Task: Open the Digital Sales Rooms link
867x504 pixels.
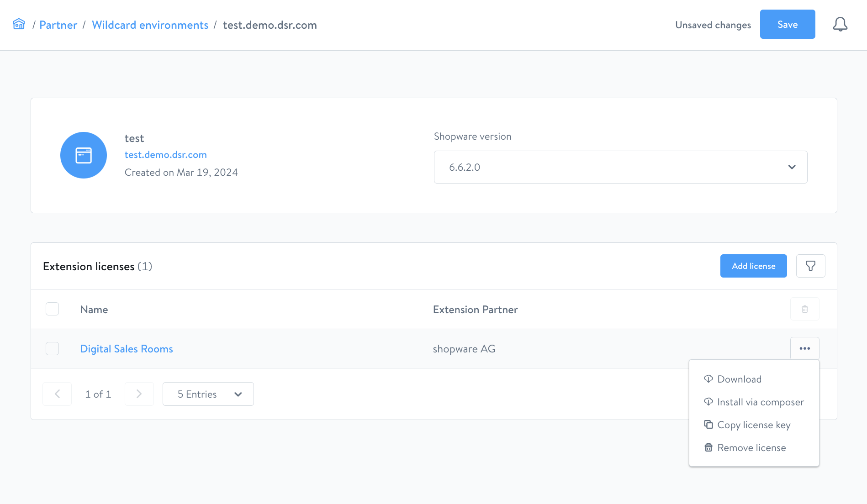Action: point(127,349)
